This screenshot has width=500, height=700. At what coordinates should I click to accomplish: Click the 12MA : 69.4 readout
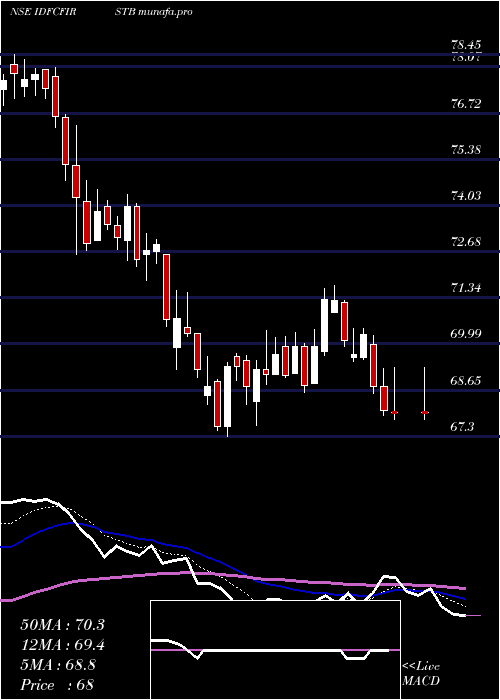point(62,645)
